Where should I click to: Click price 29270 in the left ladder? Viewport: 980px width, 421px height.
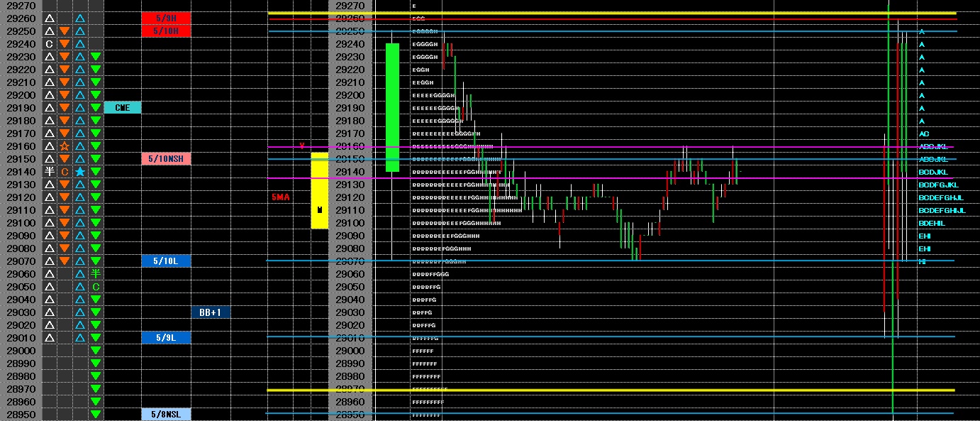(21, 6)
